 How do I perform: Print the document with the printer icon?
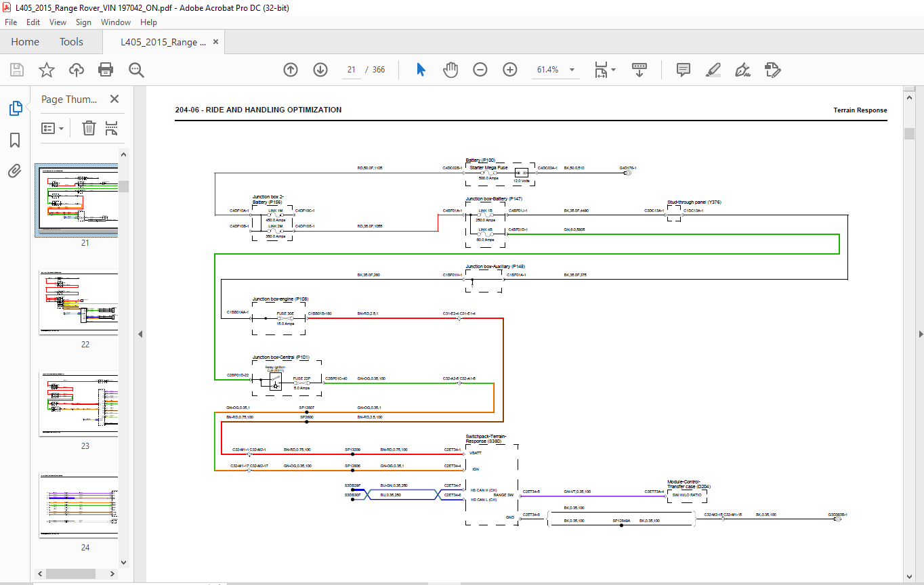106,70
